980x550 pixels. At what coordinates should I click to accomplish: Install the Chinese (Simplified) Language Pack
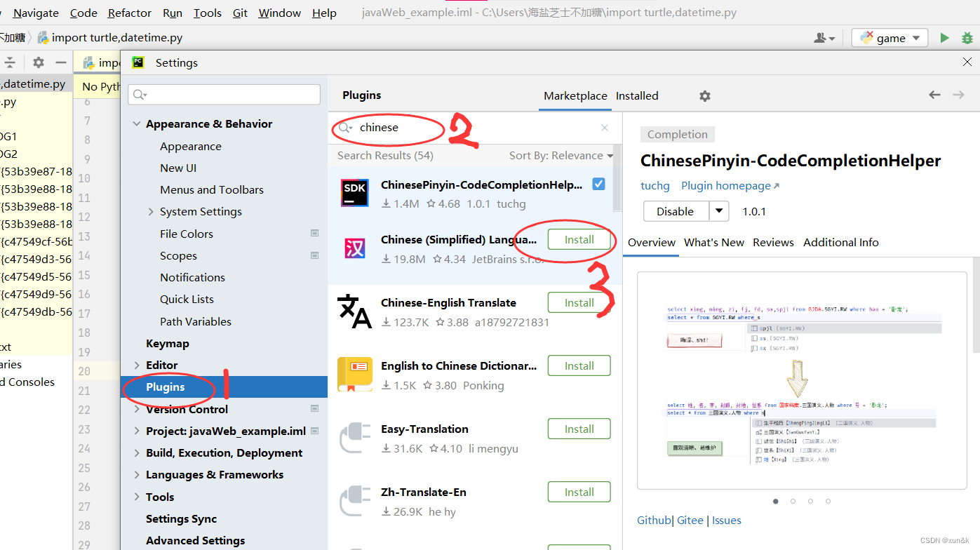pos(579,239)
